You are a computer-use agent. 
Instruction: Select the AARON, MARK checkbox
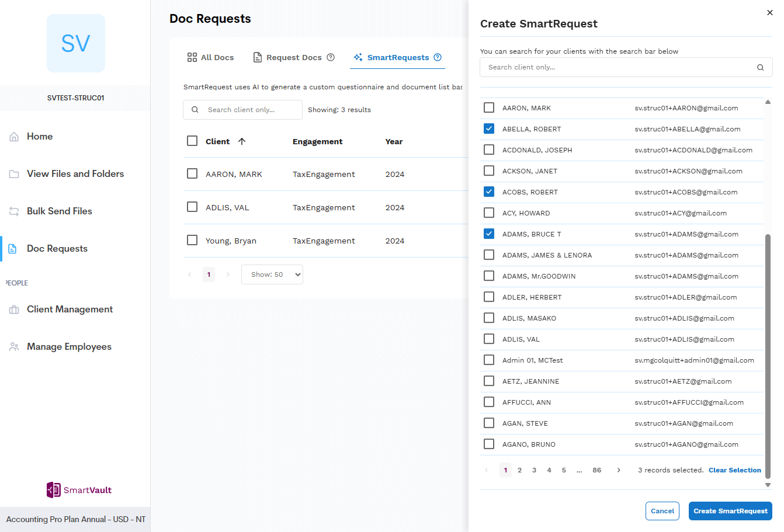click(489, 107)
